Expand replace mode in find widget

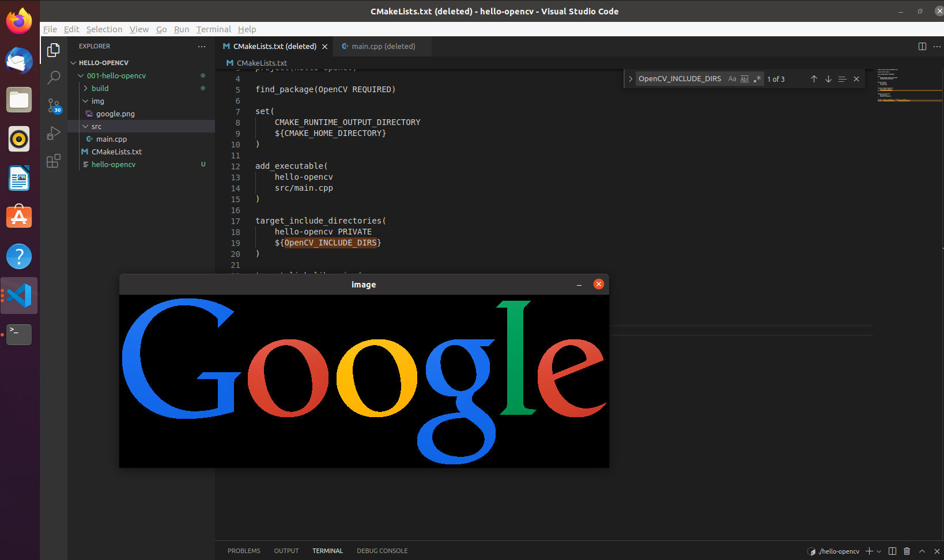tap(630, 79)
